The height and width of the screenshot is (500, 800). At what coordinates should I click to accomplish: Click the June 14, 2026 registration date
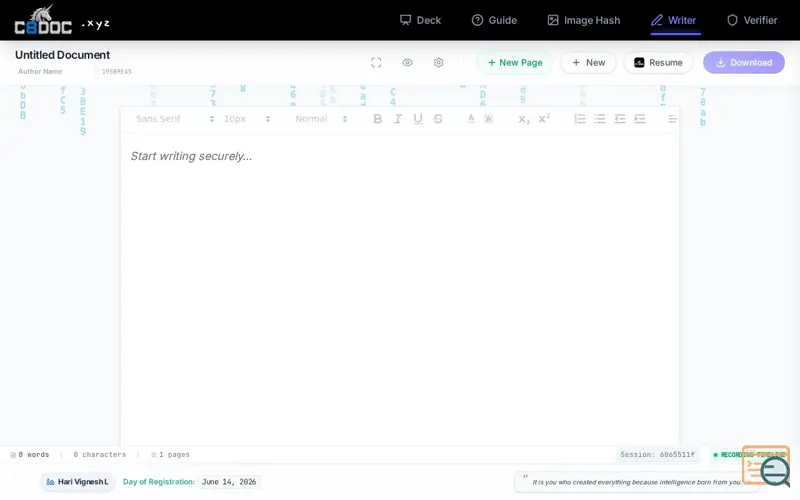[229, 482]
